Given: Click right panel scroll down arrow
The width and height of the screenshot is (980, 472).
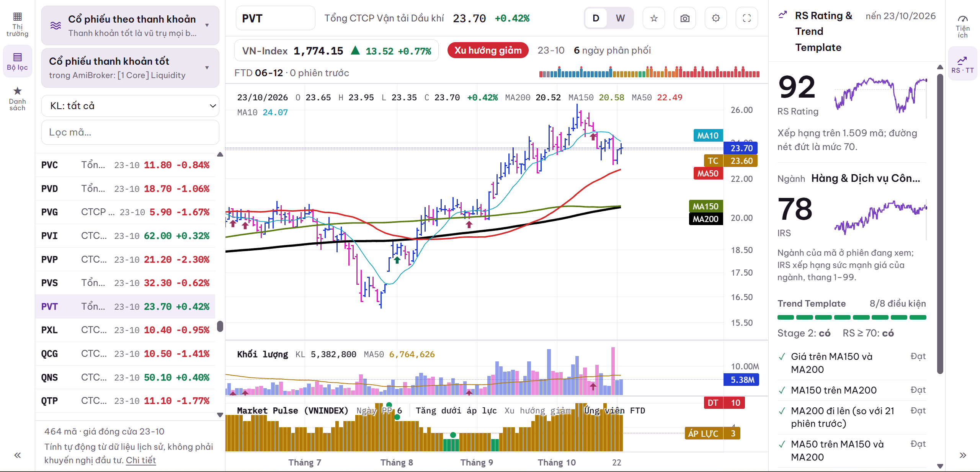Looking at the screenshot, I should [x=940, y=466].
